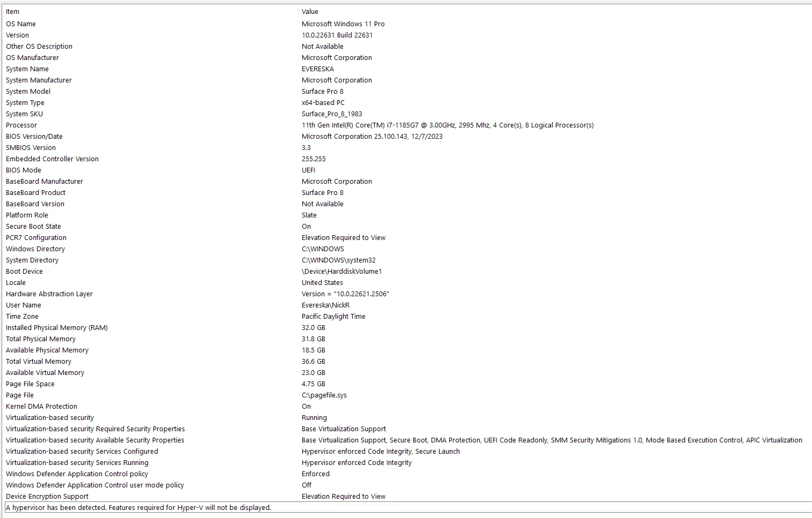Select the Processor row
The height and width of the screenshot is (518, 812).
406,125
